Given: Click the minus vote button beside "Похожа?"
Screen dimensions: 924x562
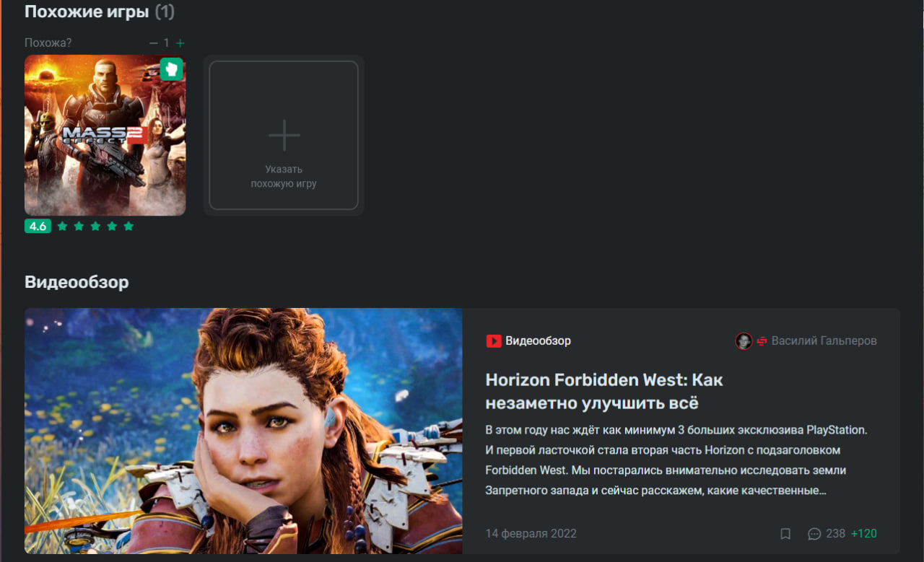Looking at the screenshot, I should click(x=153, y=43).
